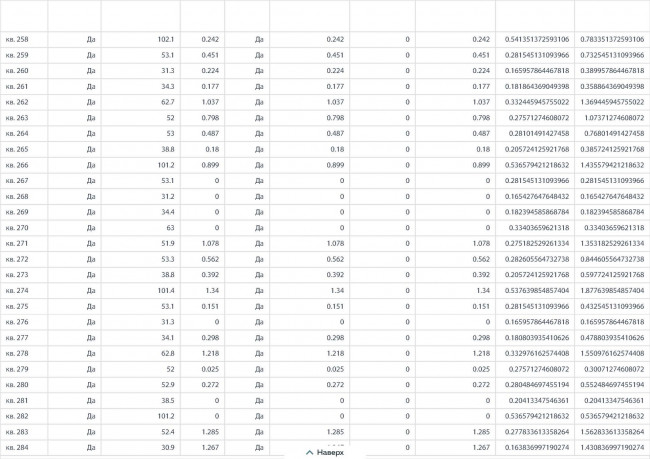Select row label кв. 273
Image resolution: width=650 pixels, height=459 pixels.
click(x=17, y=275)
